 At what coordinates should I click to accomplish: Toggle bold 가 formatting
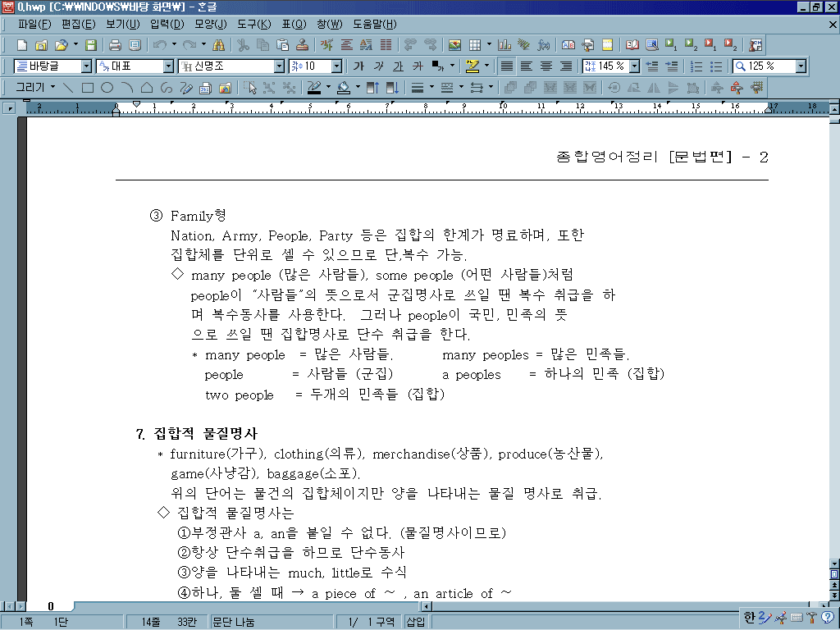(x=359, y=66)
